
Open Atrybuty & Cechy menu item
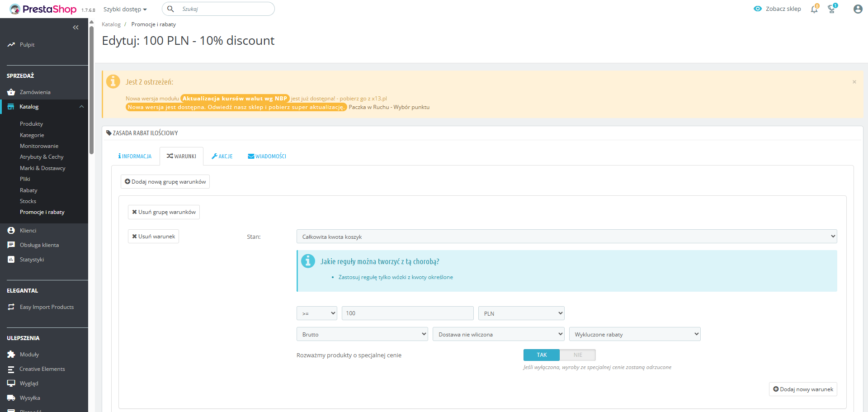click(42, 157)
